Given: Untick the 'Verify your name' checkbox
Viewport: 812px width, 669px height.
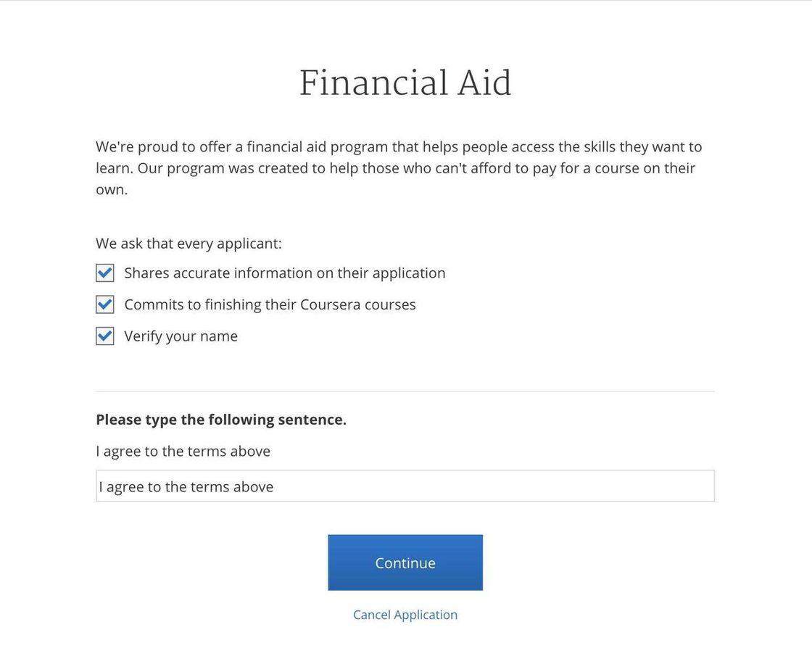Looking at the screenshot, I should coord(105,336).
